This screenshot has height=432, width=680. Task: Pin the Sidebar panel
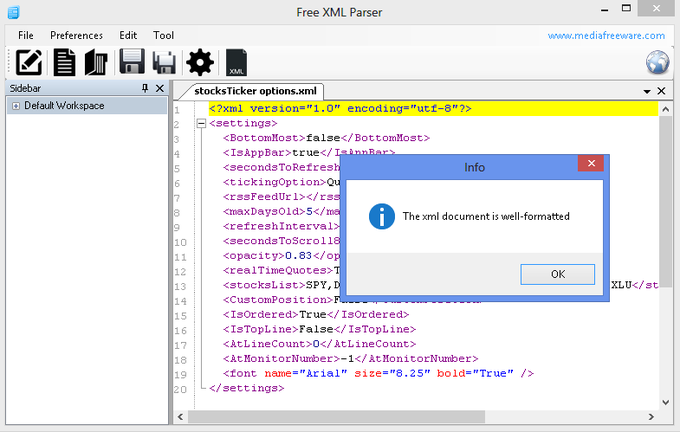(x=145, y=89)
